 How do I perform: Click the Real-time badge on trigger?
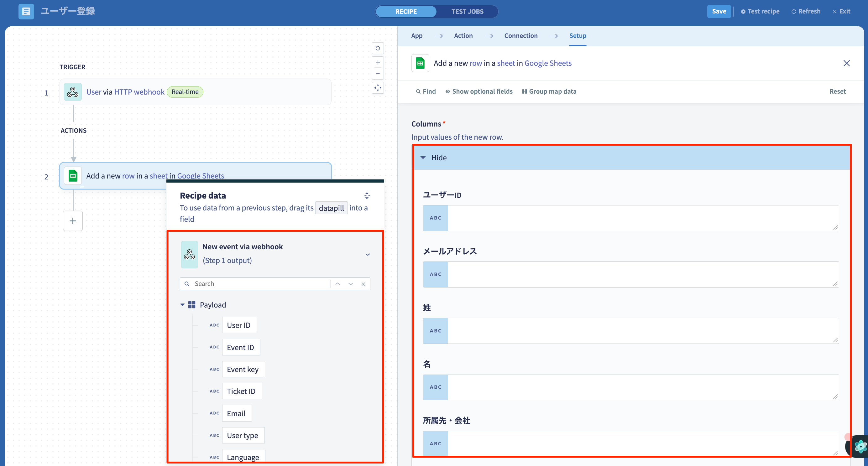click(x=185, y=92)
